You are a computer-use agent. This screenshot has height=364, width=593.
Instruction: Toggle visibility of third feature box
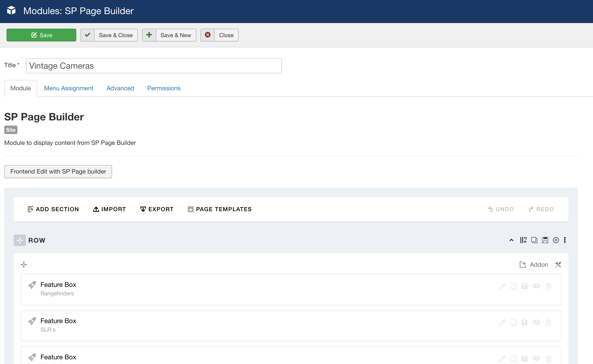[536, 358]
